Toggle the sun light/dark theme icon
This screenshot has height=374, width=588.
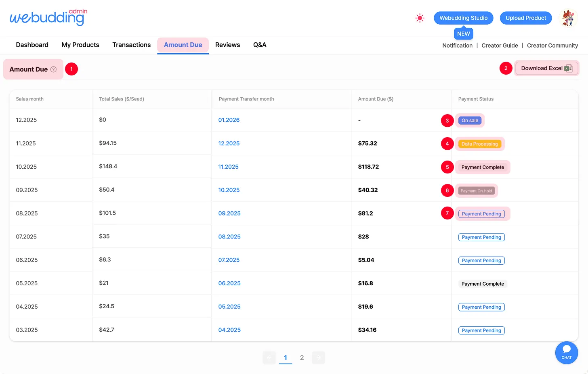[420, 18]
